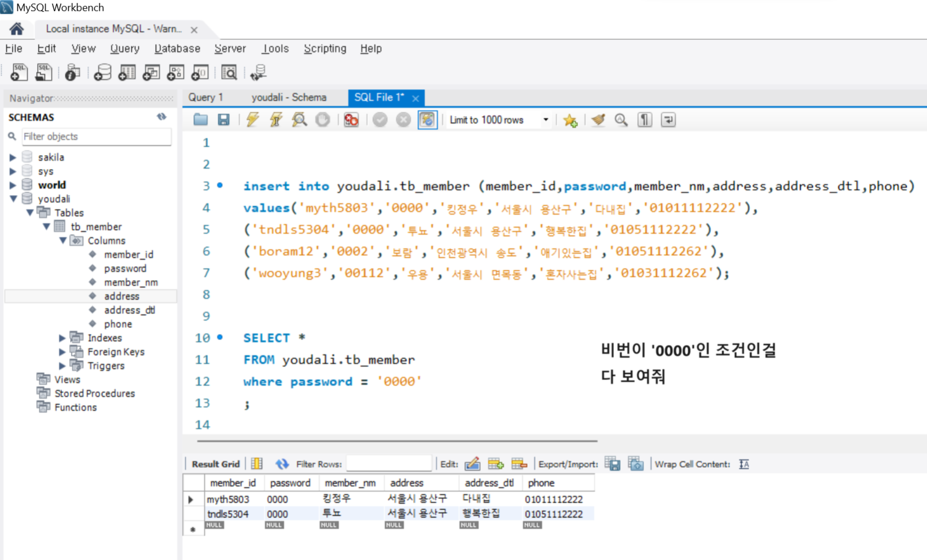Insert a new row icon in result toolbar
Image resolution: width=927 pixels, height=560 pixels.
click(x=496, y=464)
